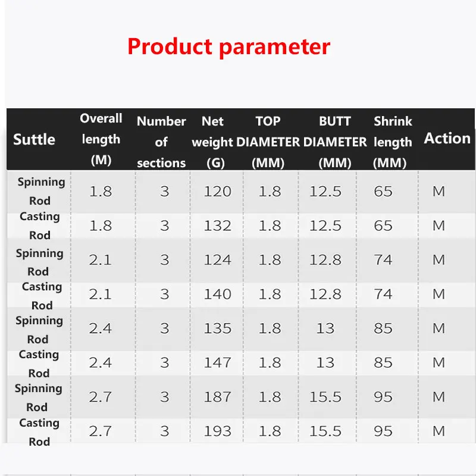Click the net weight value 132
Image resolution: width=476 pixels, height=476 pixels.
(x=217, y=226)
